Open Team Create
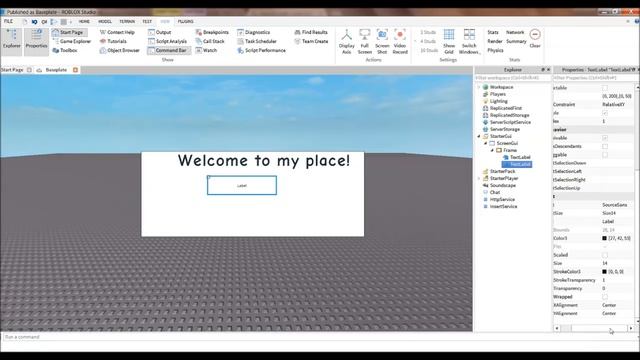 pos(311,41)
